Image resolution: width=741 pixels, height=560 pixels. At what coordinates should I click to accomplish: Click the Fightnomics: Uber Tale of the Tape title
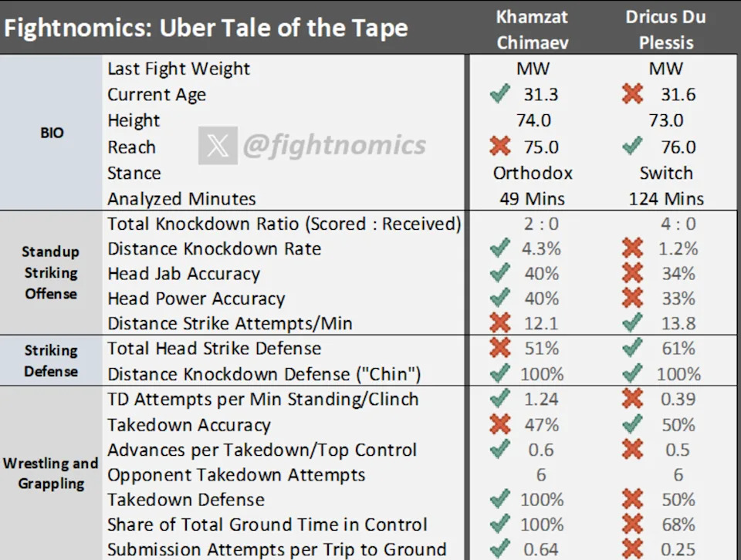pos(205,29)
